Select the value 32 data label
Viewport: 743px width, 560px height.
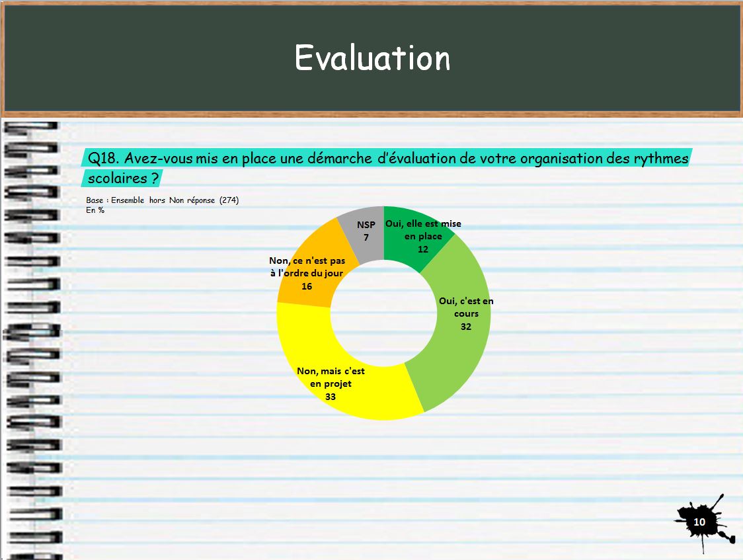coord(466,327)
